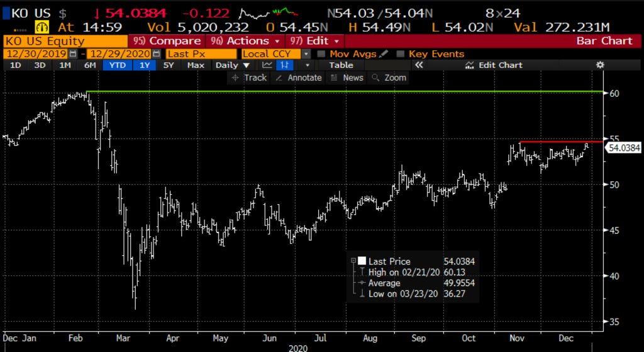The width and height of the screenshot is (644, 352).
Task: Switch to the Table view
Action: [x=341, y=65]
